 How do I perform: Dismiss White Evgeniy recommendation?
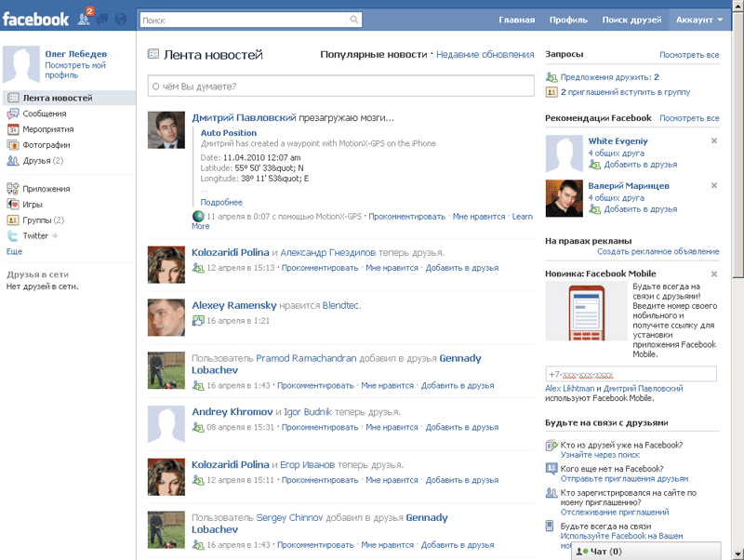click(x=714, y=141)
